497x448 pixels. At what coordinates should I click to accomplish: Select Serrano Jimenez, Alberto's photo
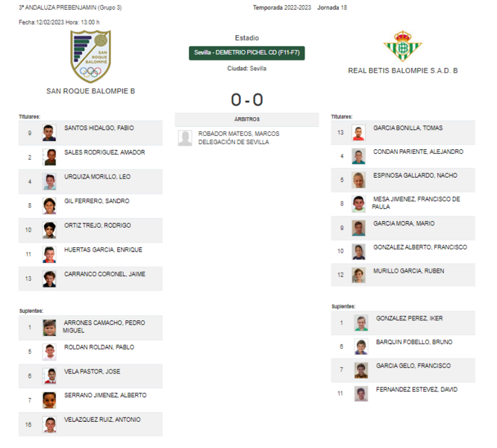pyautogui.click(x=49, y=400)
